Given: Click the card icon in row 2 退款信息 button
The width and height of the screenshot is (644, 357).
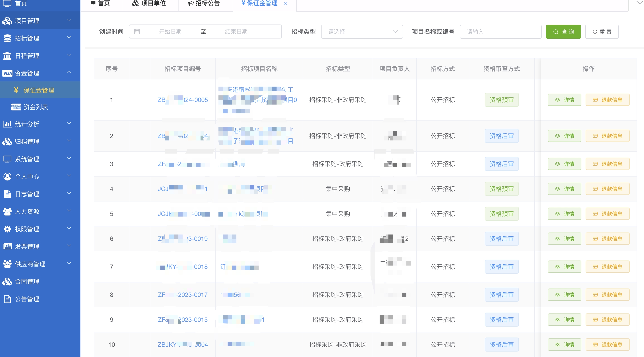Looking at the screenshot, I should pyautogui.click(x=595, y=136).
